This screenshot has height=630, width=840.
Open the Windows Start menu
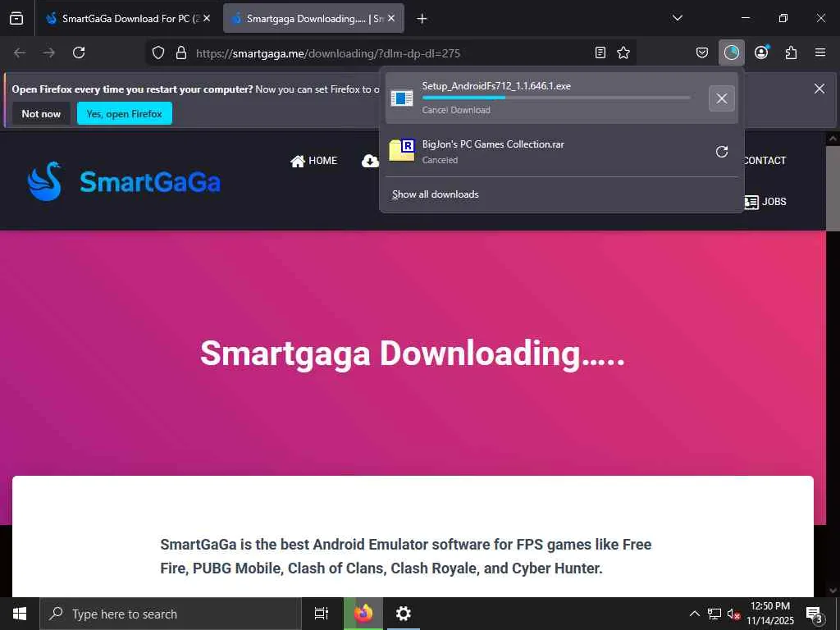tap(20, 614)
